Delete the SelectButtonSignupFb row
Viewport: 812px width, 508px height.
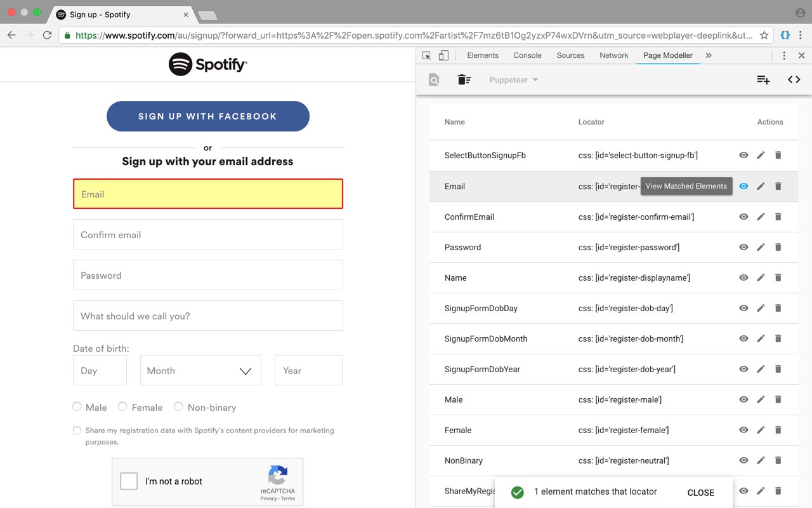pyautogui.click(x=778, y=156)
